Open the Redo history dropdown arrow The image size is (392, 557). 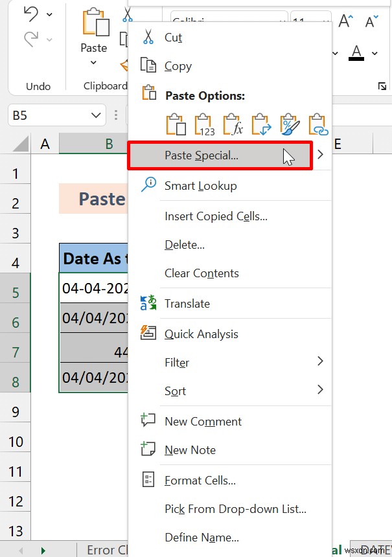[x=49, y=40]
